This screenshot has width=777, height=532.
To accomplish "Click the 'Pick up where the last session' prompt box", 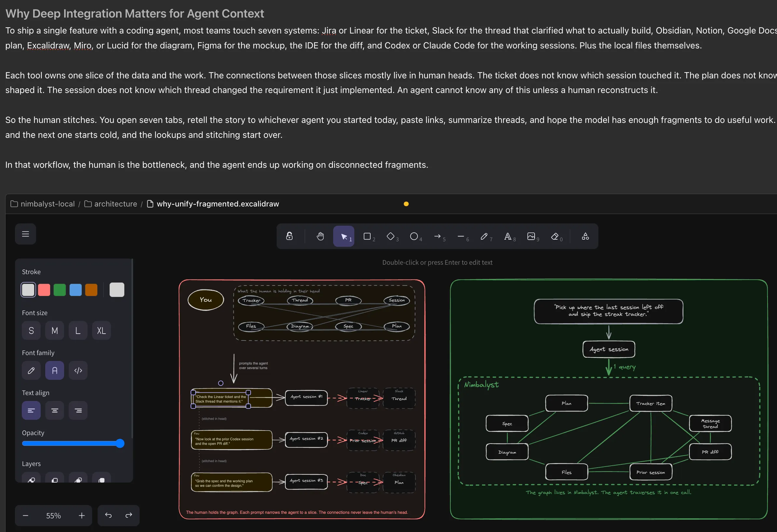I will (x=608, y=311).
